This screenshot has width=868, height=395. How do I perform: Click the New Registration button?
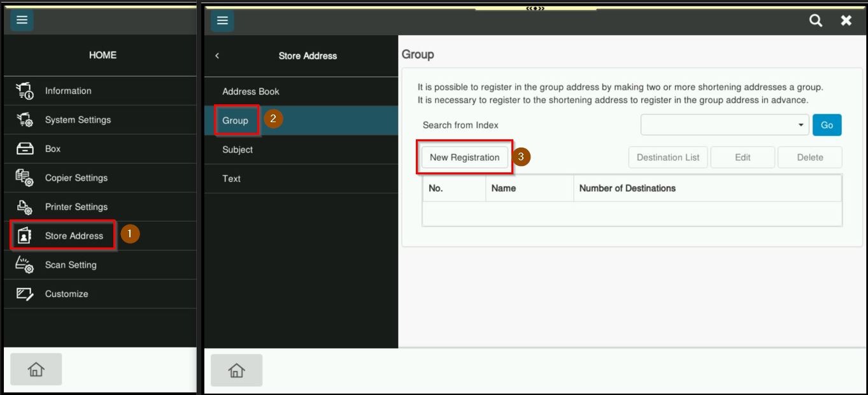pyautogui.click(x=464, y=158)
